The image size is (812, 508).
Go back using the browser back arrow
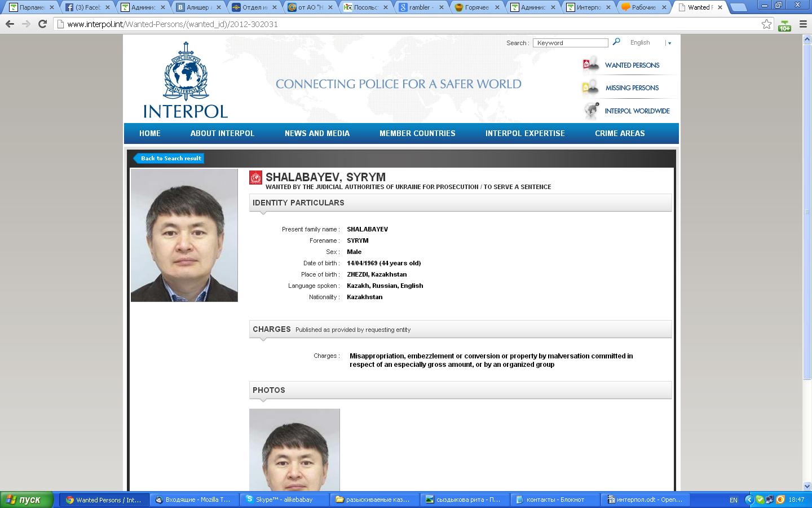(10, 24)
